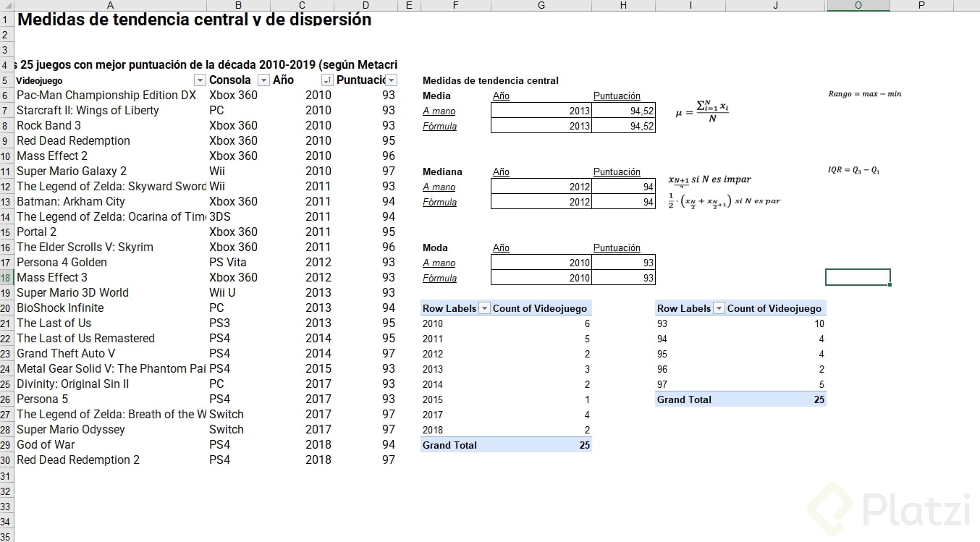Select the 'Super Mario Odyssey' cell
The width and height of the screenshot is (980, 542).
[x=109, y=429]
